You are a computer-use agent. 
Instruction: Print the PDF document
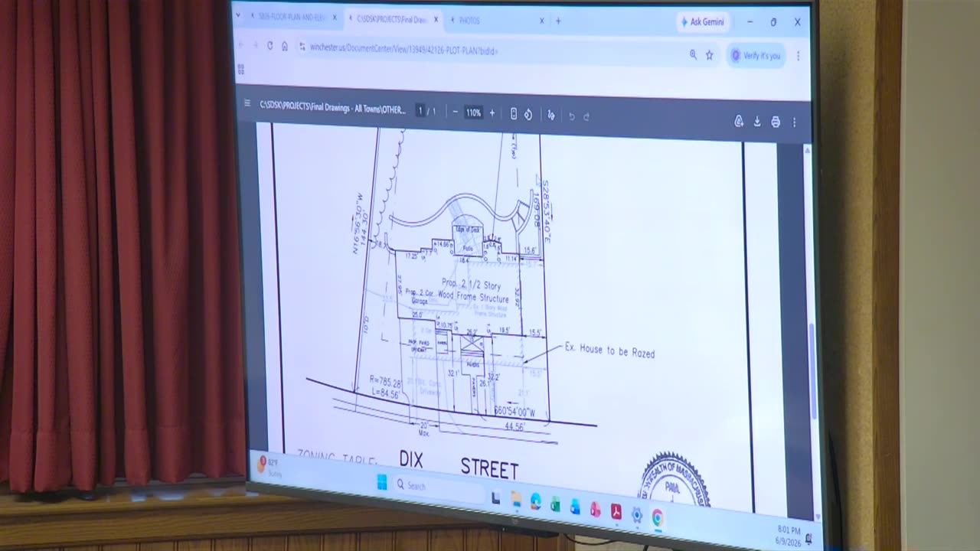(x=776, y=122)
